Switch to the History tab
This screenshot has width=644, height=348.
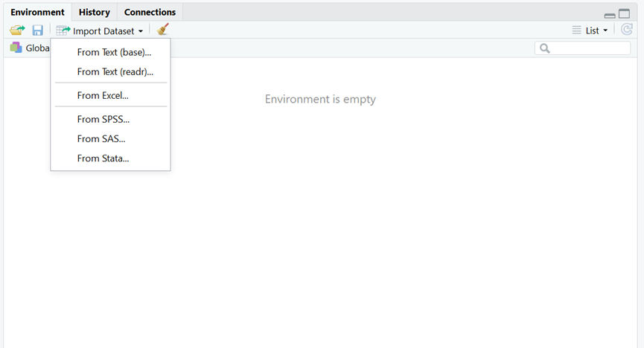[x=95, y=13]
